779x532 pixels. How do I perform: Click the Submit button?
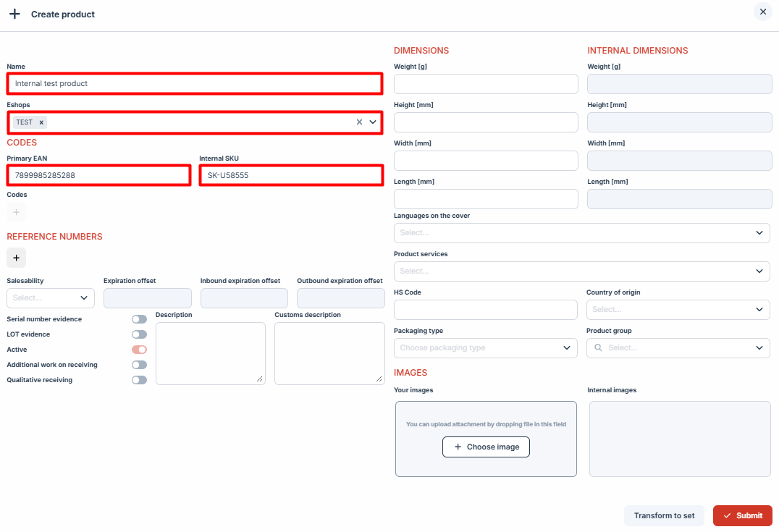coord(742,515)
